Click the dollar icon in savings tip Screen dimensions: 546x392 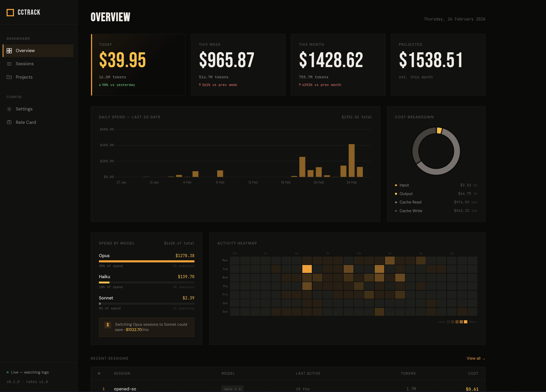(108, 325)
